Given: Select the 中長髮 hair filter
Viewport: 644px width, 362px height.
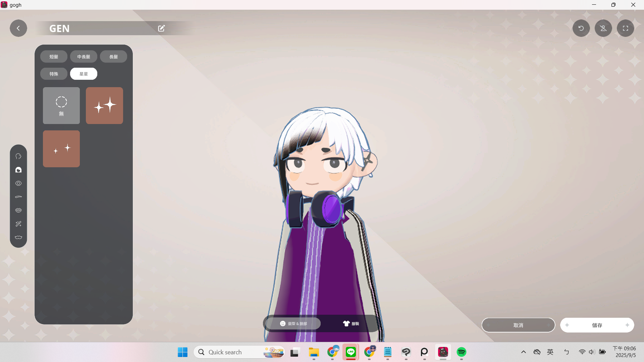Looking at the screenshot, I should [84, 57].
